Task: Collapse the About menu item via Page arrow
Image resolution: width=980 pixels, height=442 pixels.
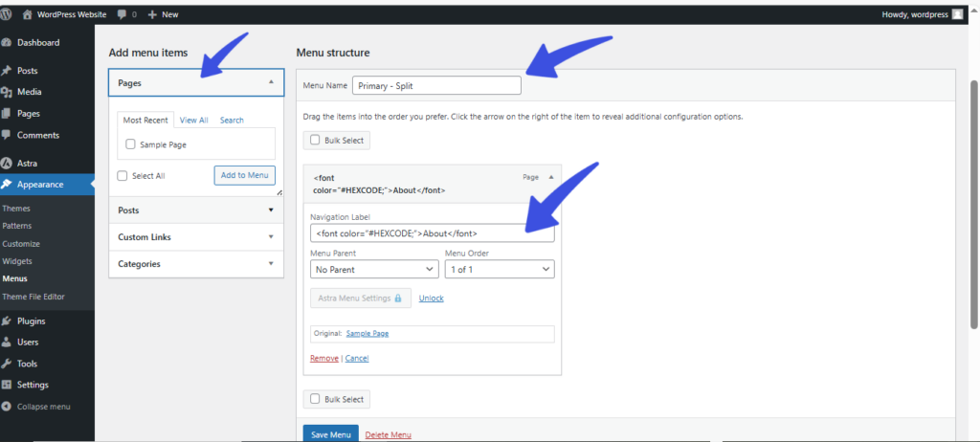Action: pyautogui.click(x=550, y=177)
